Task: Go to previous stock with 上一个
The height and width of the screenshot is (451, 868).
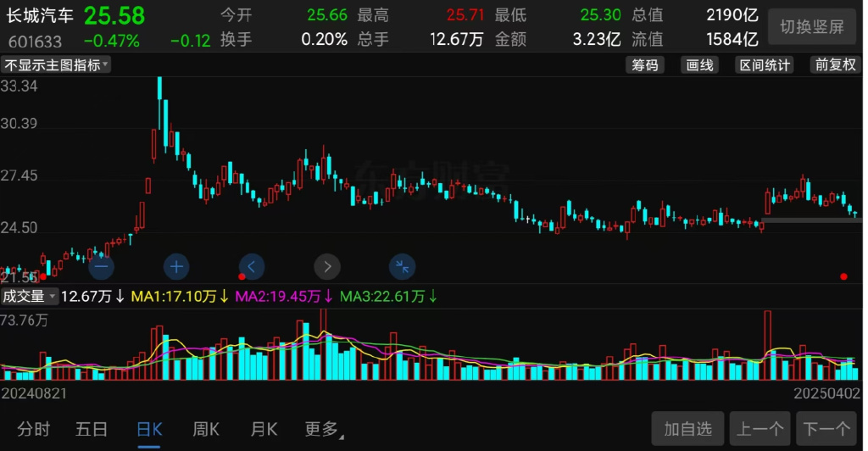Action: point(759,429)
